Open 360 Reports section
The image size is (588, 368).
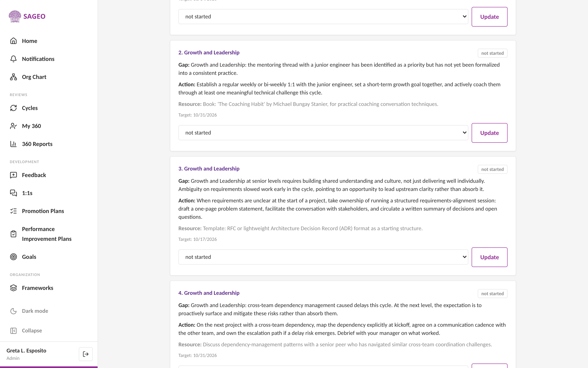click(x=37, y=144)
